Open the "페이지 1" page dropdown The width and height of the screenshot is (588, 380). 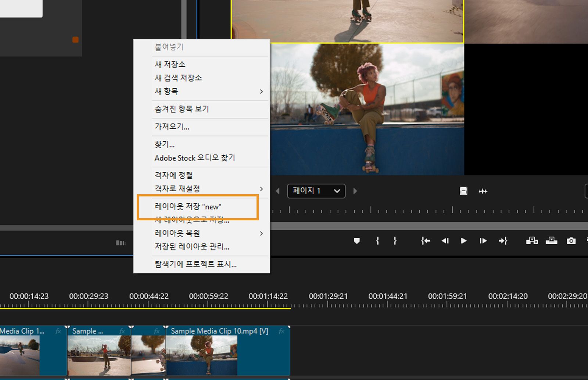315,191
